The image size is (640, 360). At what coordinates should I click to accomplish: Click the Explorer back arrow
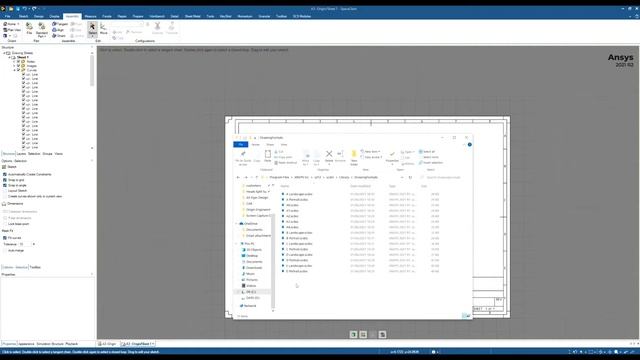click(x=238, y=178)
